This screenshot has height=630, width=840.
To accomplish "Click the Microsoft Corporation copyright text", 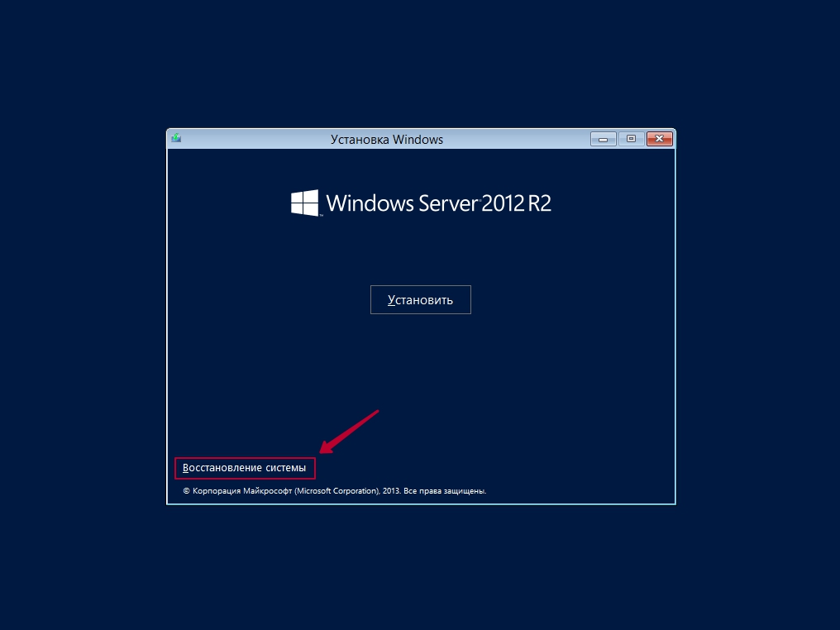I will pyautogui.click(x=334, y=491).
